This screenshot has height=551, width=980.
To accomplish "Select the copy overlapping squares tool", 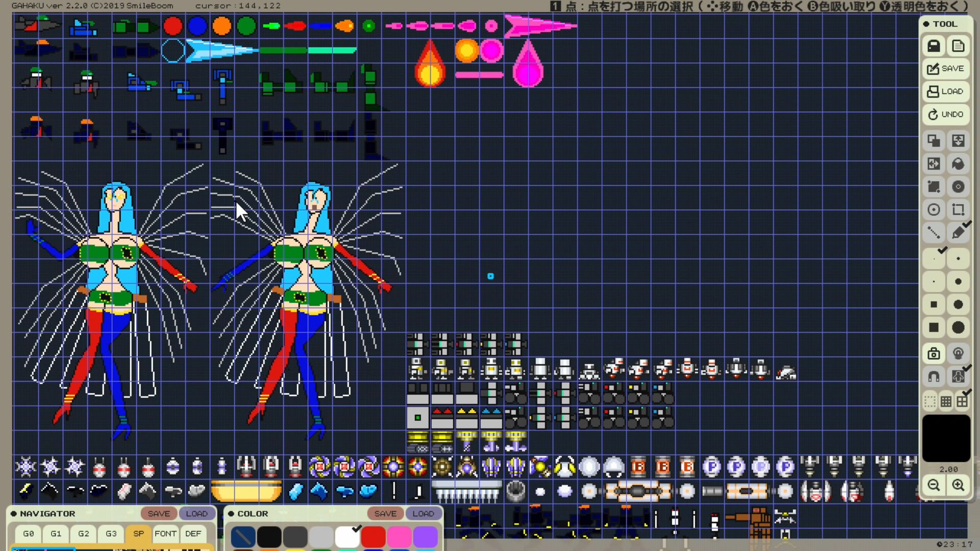I will click(x=934, y=141).
